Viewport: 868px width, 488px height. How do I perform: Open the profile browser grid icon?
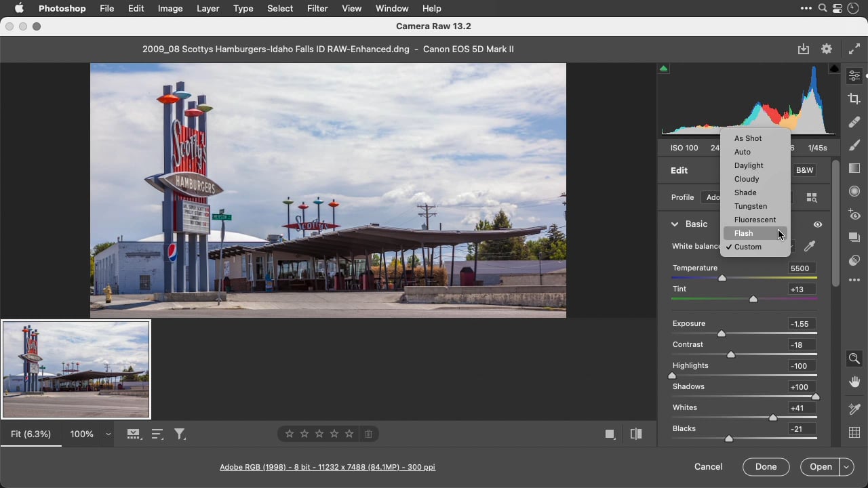[812, 197]
